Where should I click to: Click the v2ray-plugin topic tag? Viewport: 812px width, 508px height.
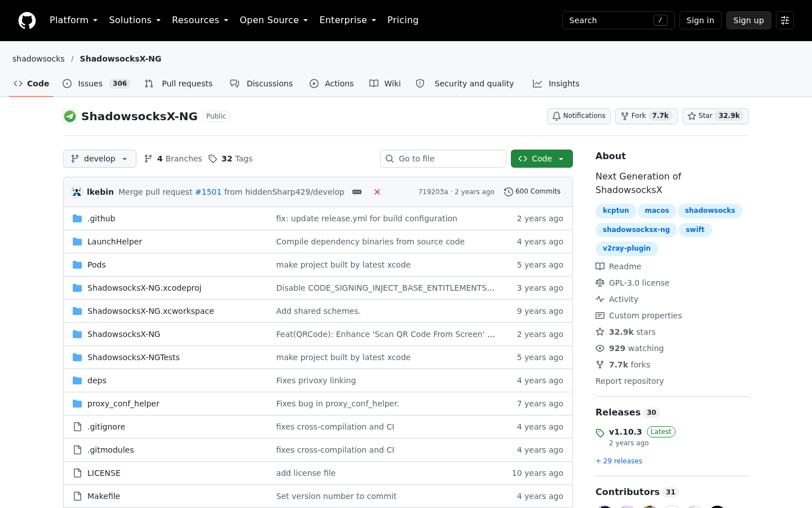point(626,248)
